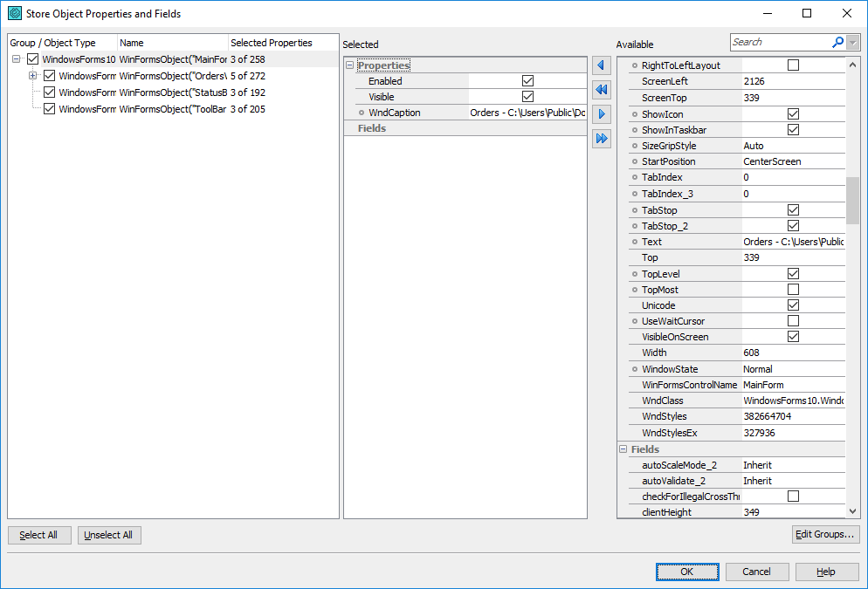Select the Fields group header in Selected
The height and width of the screenshot is (589, 868).
tap(465, 128)
